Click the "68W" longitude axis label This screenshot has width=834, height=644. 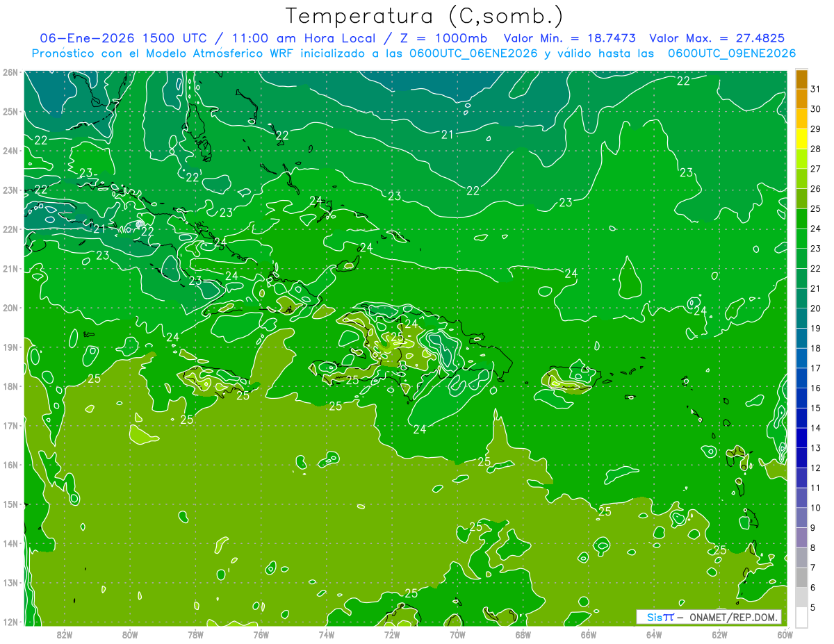[x=523, y=634]
